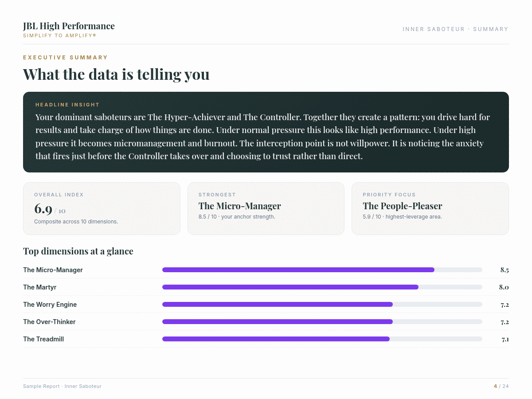532x399 pixels.
Task: Click the Micro-Manager progress bar
Action: click(322, 270)
